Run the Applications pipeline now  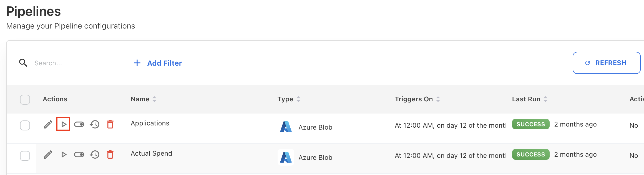tap(64, 124)
